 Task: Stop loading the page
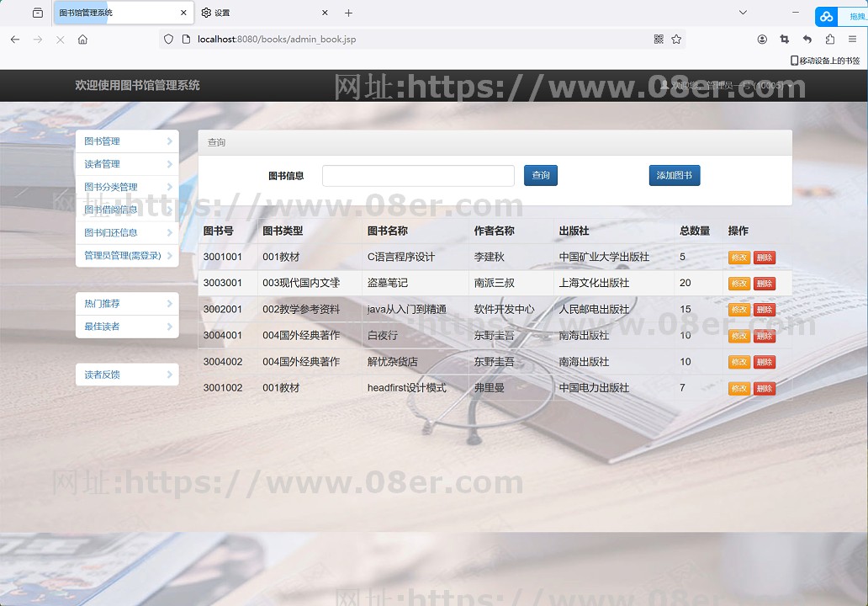click(61, 40)
